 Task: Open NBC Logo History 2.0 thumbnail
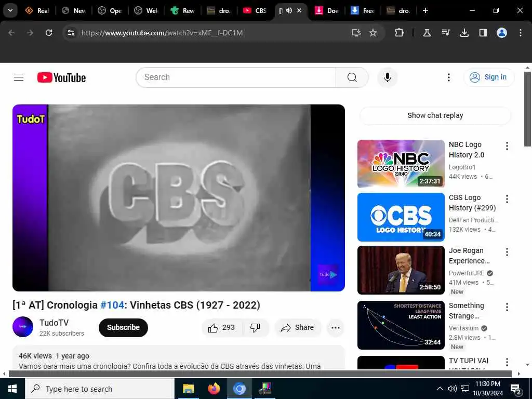click(401, 164)
